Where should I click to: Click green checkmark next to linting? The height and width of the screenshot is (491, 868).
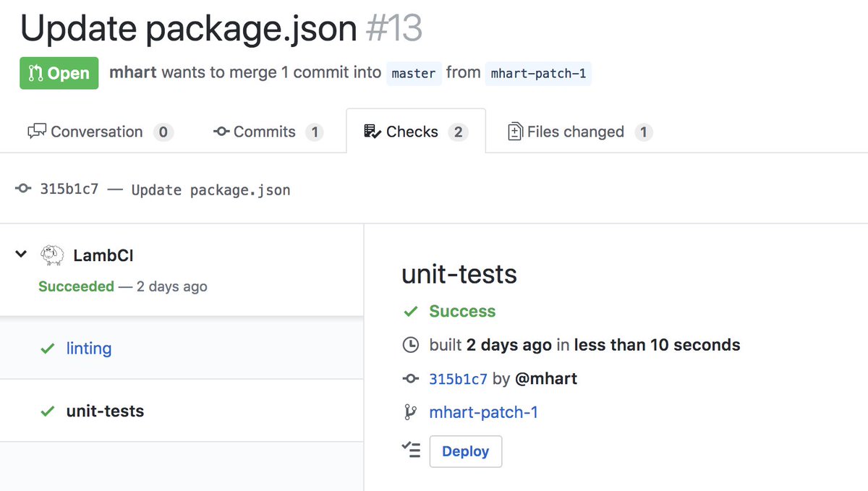coord(48,349)
